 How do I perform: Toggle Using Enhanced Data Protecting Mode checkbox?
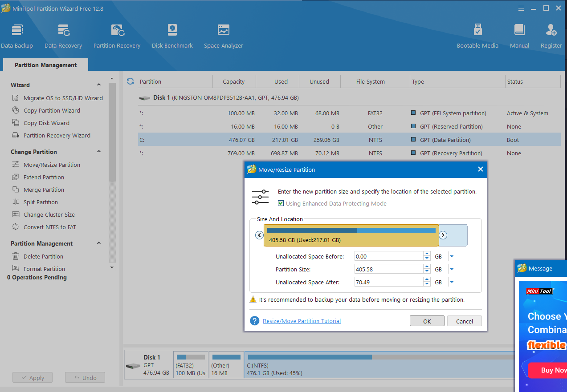(281, 203)
